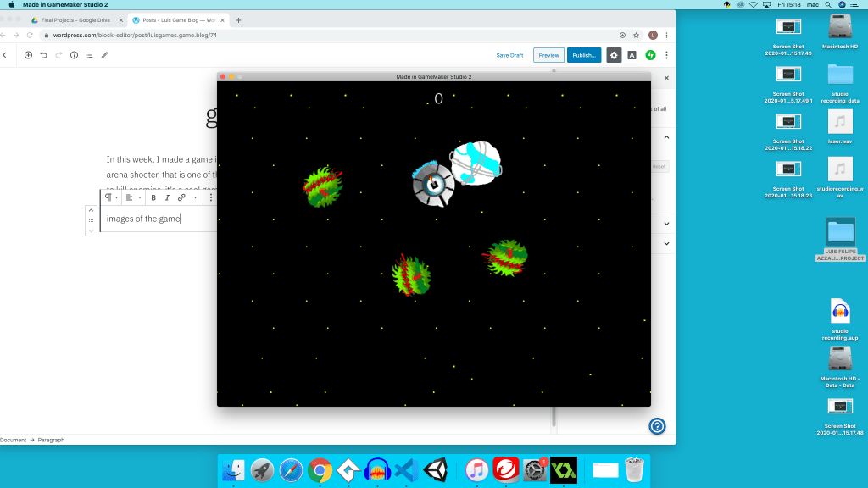Toggle bold formatting on paragraph
The height and width of the screenshot is (488, 868).
tap(153, 197)
